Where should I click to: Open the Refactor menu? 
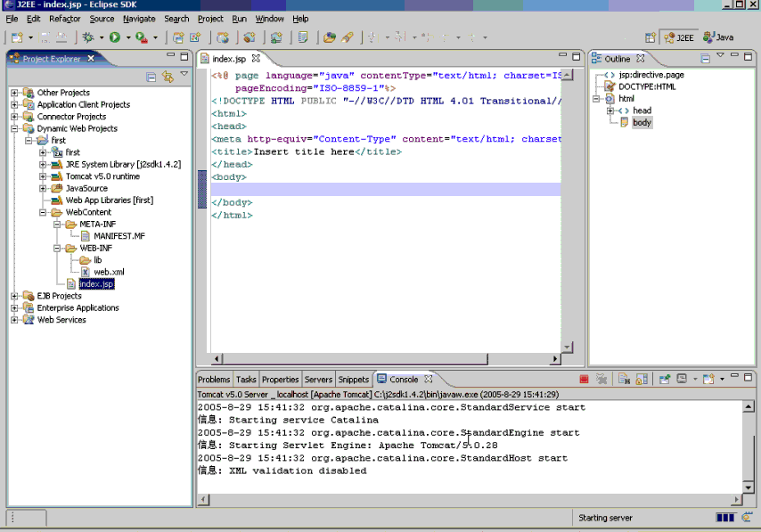pos(64,19)
